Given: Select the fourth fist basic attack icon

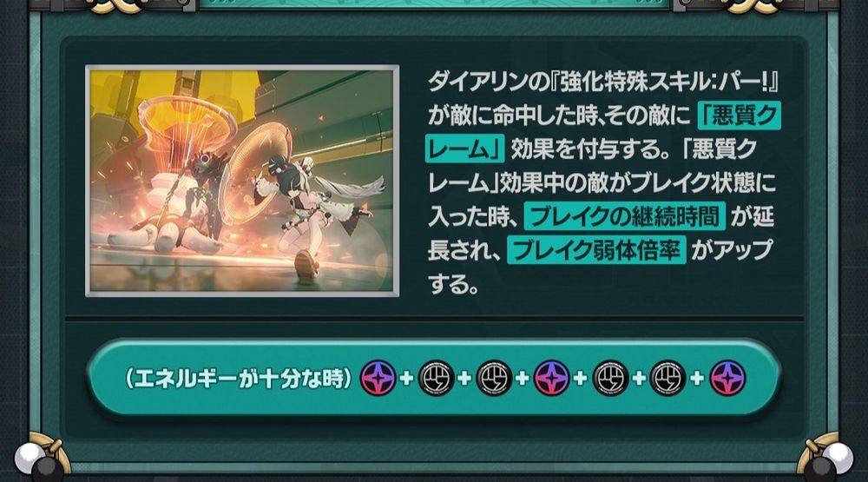Looking at the screenshot, I should coord(668,378).
